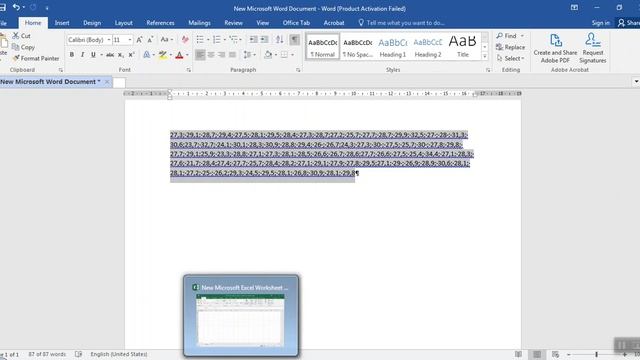This screenshot has height=360, width=640.
Task: Open the Paragraph dialog launcher
Action: point(298,70)
